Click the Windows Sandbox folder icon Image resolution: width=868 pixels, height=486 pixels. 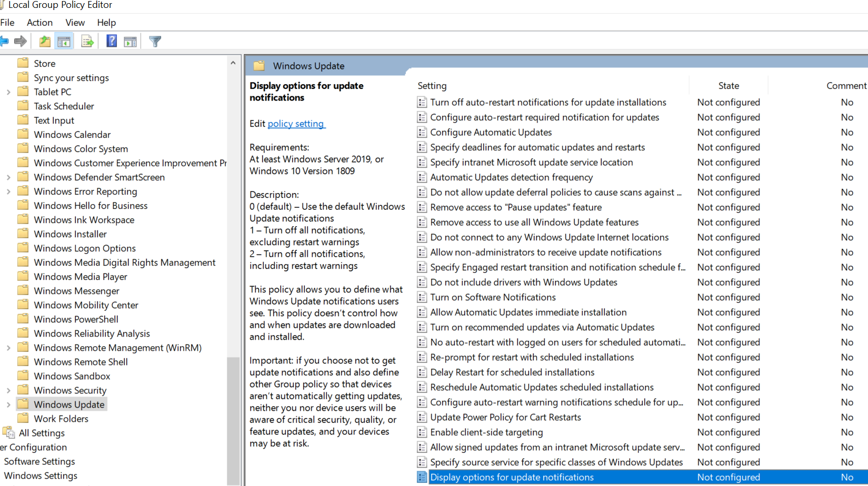pyautogui.click(x=23, y=376)
